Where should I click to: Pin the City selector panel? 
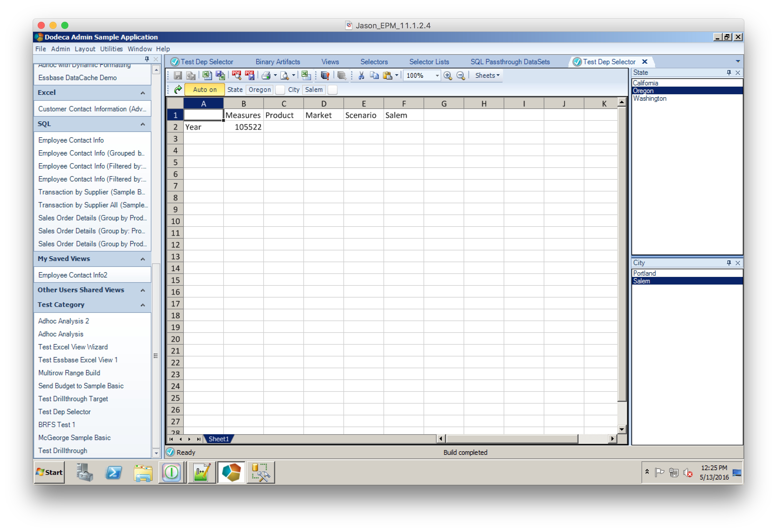tap(728, 263)
